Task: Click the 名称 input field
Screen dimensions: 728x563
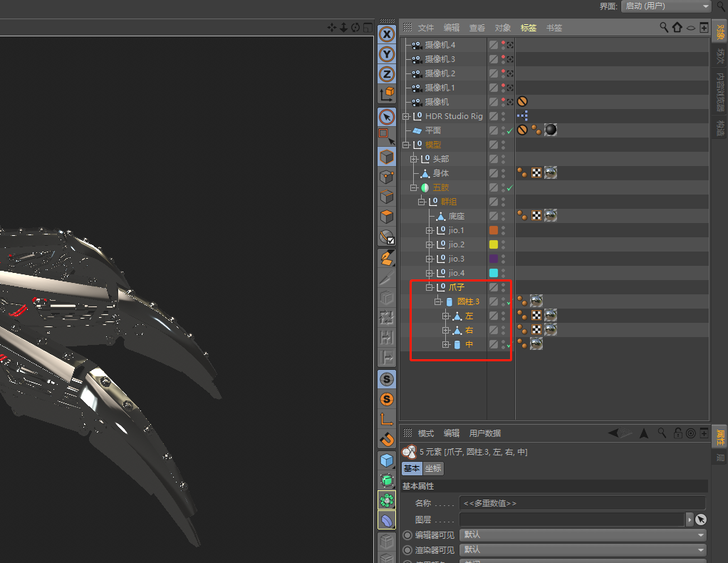Action: click(582, 503)
